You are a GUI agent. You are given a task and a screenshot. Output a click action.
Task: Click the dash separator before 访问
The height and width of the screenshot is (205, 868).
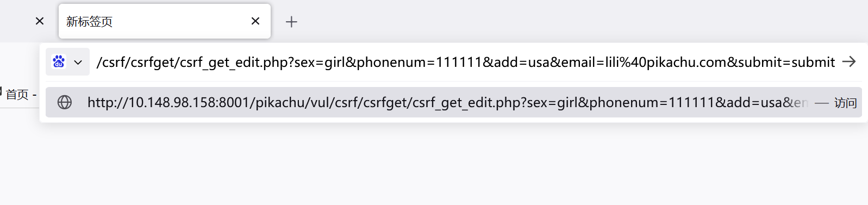click(822, 103)
